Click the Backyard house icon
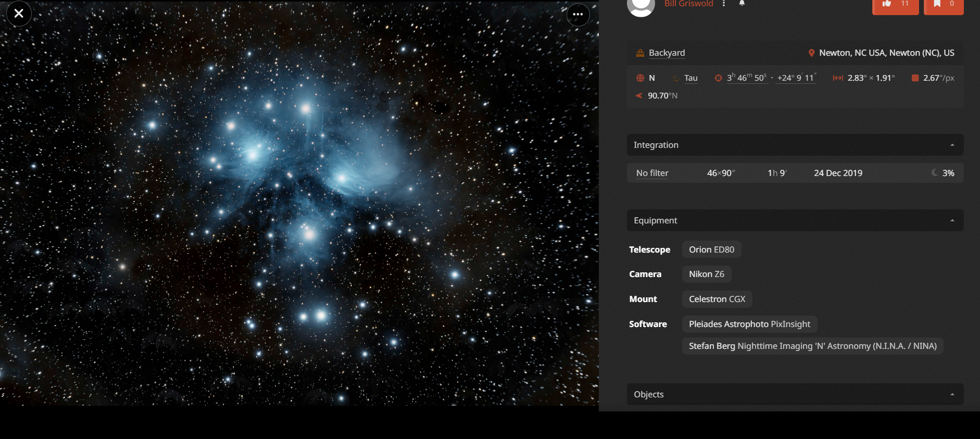Screen dimensions: 980x439 coord(640,53)
